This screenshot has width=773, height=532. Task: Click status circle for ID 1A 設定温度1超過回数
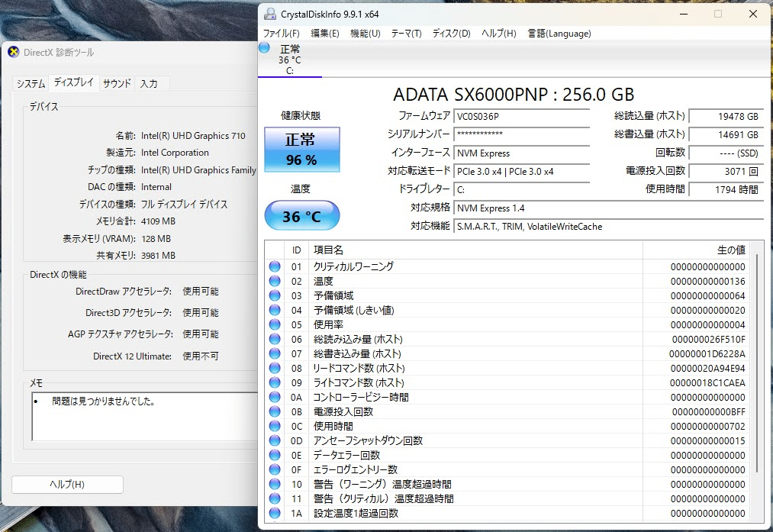275,513
